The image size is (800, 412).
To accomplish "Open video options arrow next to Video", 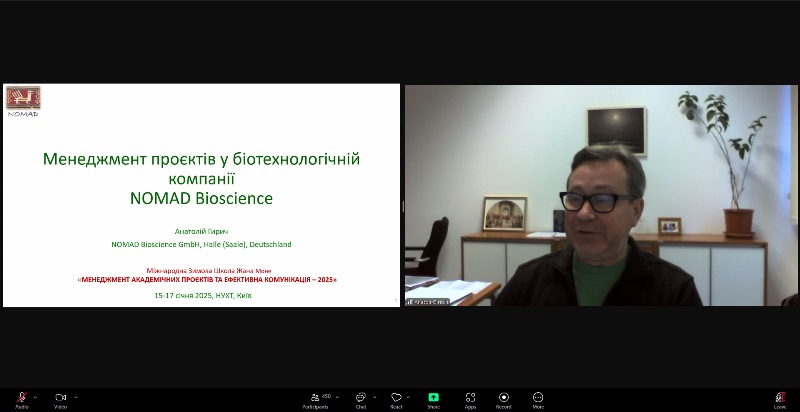I will coord(76,397).
